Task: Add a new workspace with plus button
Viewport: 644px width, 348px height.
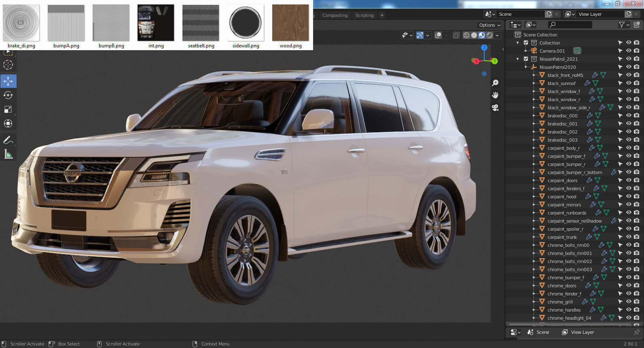Action: pos(382,15)
